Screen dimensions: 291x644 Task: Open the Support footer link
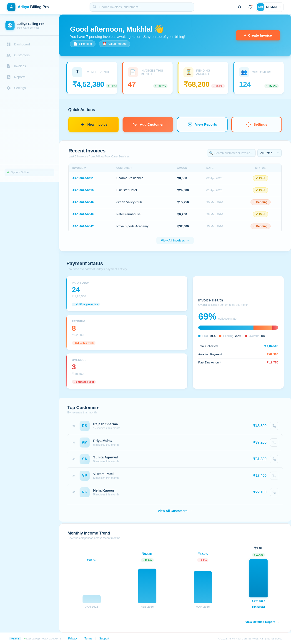click(104, 639)
